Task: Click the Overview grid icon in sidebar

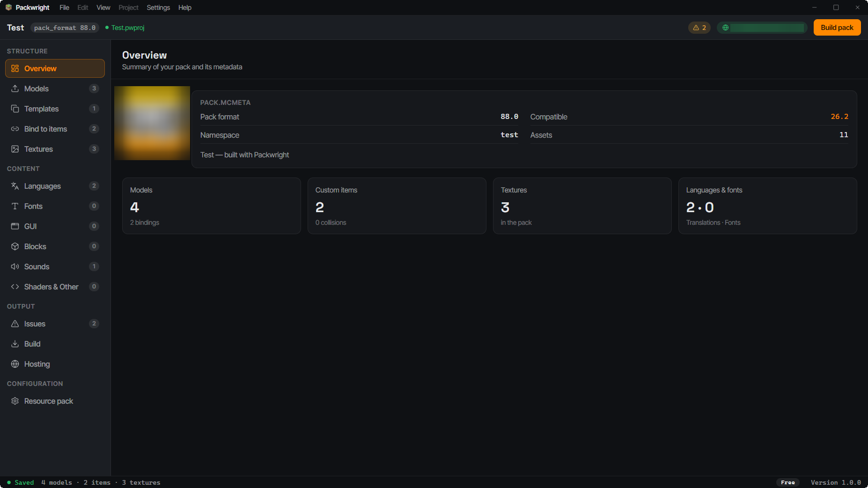Action: click(15, 68)
